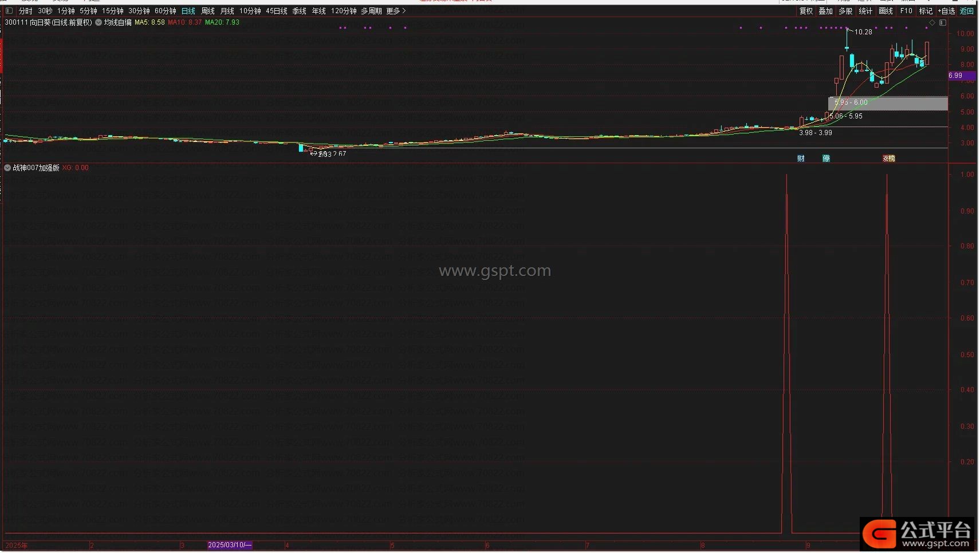Click the 财 financial event marker
The width and height of the screenshot is (980, 553).
801,159
